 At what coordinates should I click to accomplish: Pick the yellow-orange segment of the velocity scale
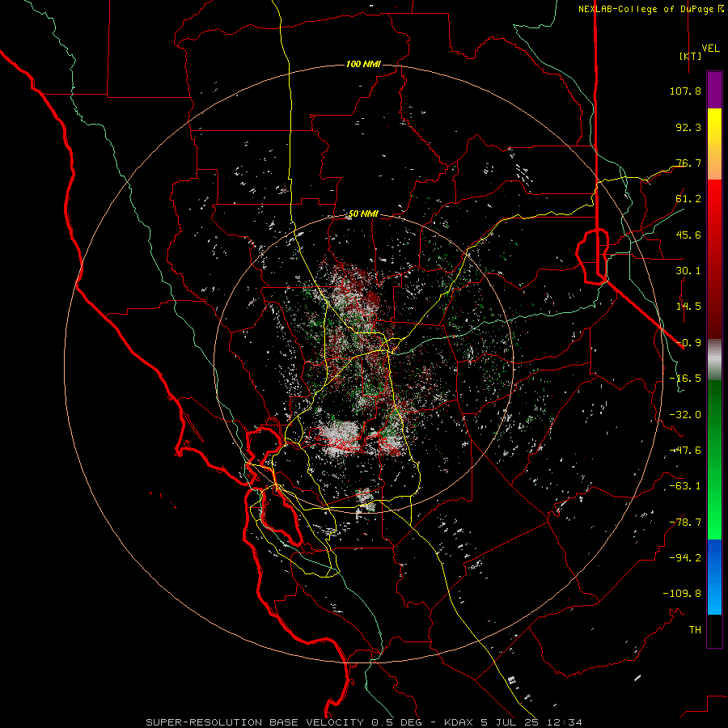[x=714, y=145]
